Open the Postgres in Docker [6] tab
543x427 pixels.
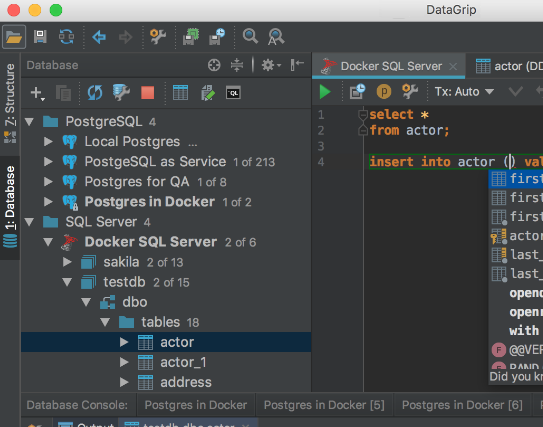click(x=462, y=405)
